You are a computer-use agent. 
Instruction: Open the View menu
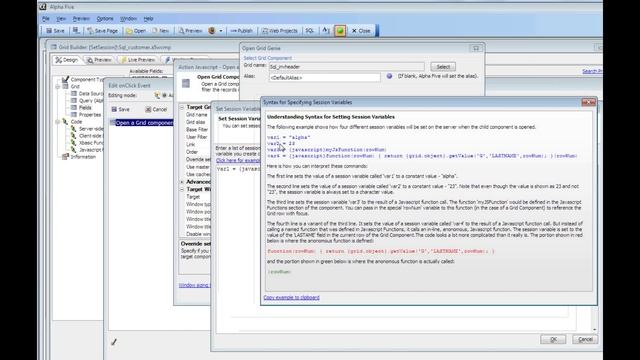[61, 19]
